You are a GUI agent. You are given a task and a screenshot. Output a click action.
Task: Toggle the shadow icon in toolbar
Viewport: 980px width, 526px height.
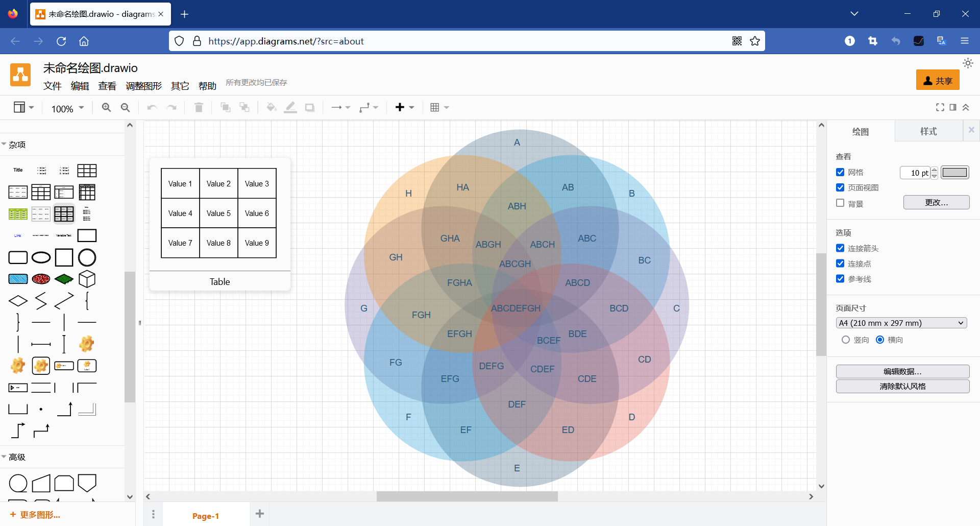[310, 107]
